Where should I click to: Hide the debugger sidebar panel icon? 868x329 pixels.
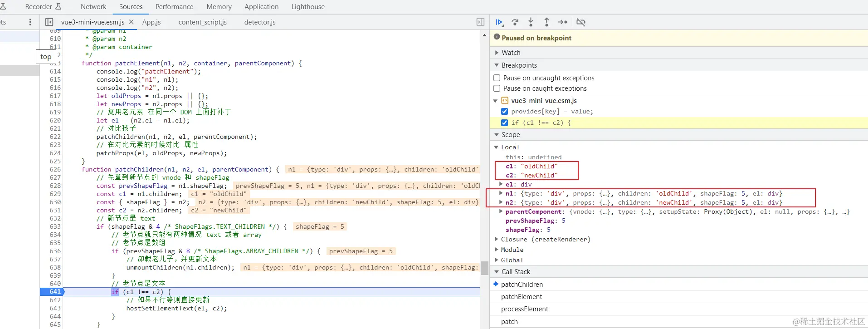coord(480,22)
